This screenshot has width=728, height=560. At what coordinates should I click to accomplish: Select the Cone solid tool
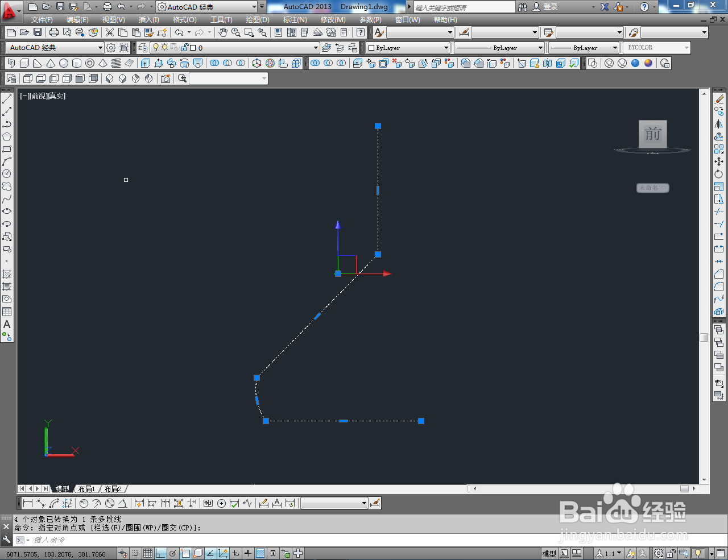(51, 63)
